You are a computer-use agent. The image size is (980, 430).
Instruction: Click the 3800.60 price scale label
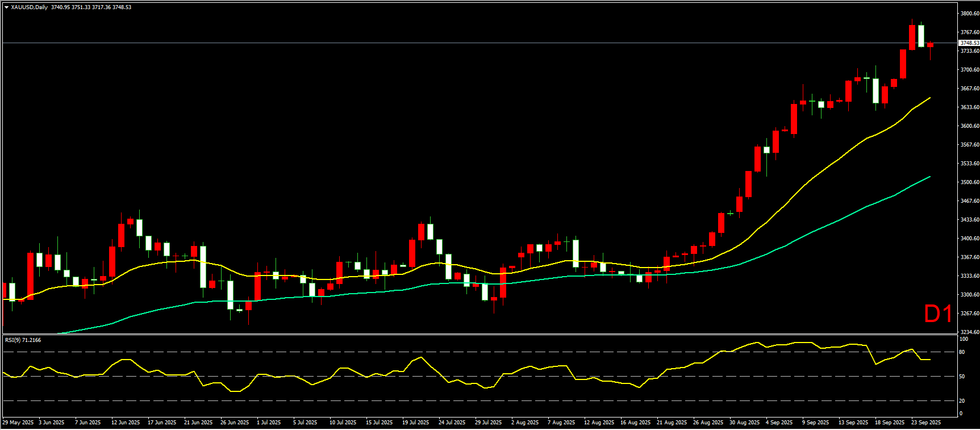coord(969,14)
